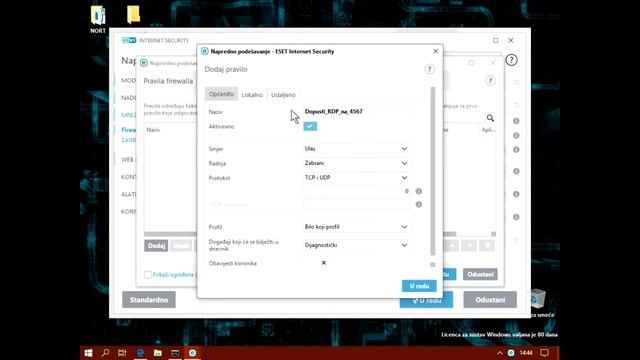This screenshot has height=360, width=640.
Task: Open Task View on taskbar
Action: click(x=122, y=353)
